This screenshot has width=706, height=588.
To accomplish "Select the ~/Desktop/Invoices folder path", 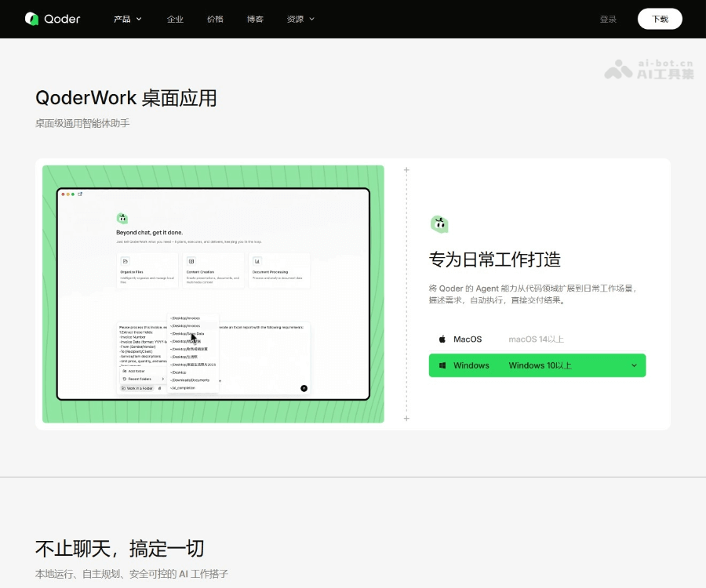I will tap(184, 318).
